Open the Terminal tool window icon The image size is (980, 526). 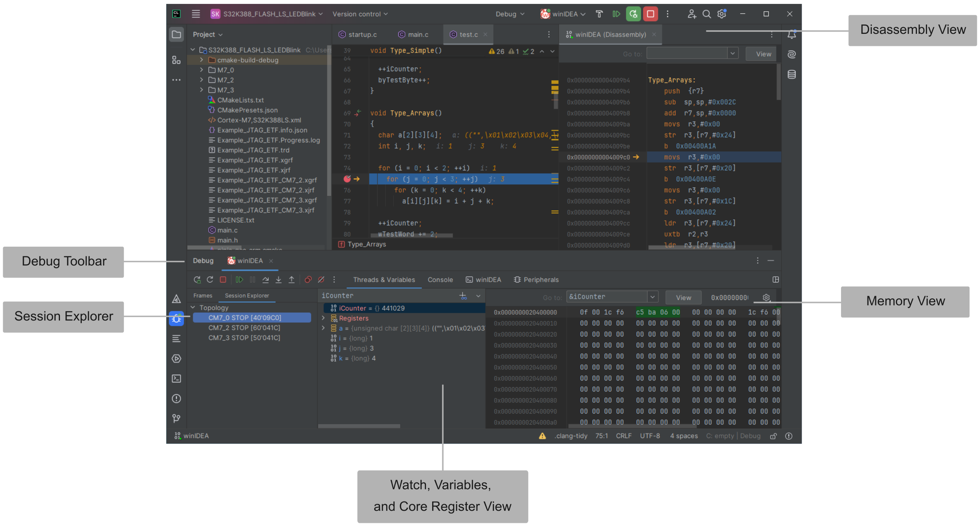176,379
